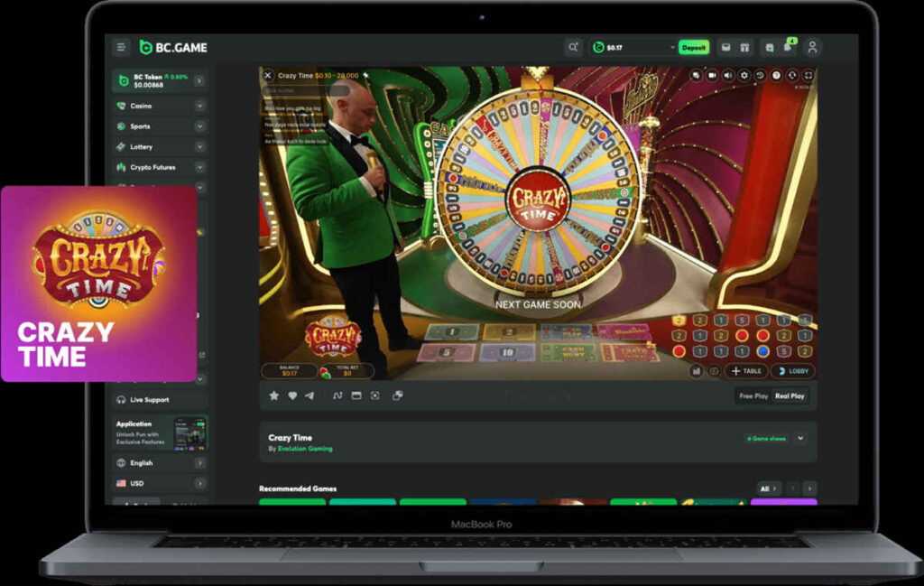Click the in-game chat input field
This screenshot has height=586, width=924.
point(306,91)
